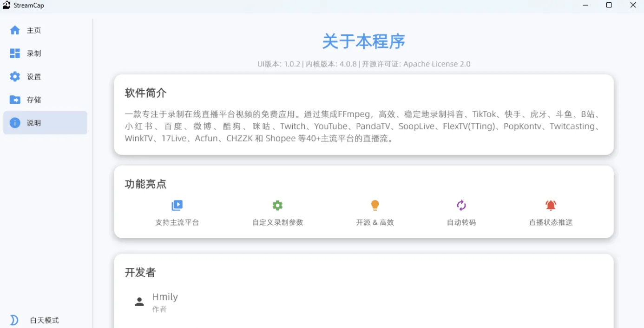Click the 存储 storage folder icon
This screenshot has height=328, width=644.
pyautogui.click(x=15, y=100)
